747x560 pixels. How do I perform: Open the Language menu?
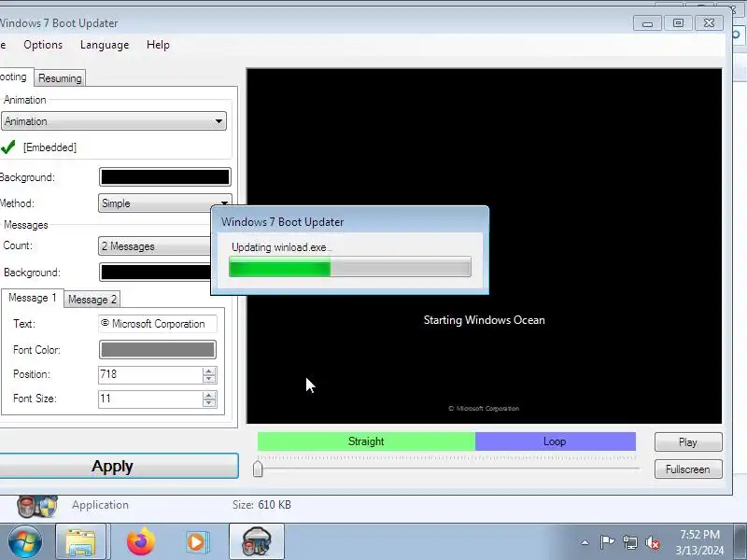[105, 45]
